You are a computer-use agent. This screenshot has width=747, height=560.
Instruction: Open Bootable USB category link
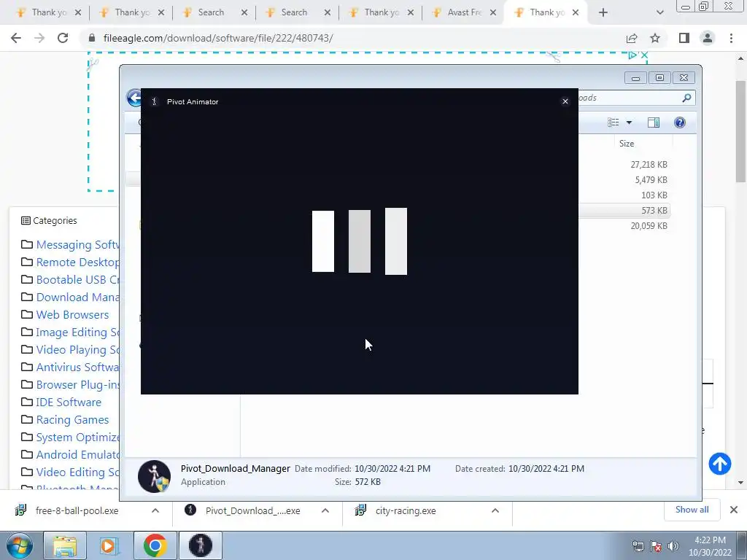[77, 280]
